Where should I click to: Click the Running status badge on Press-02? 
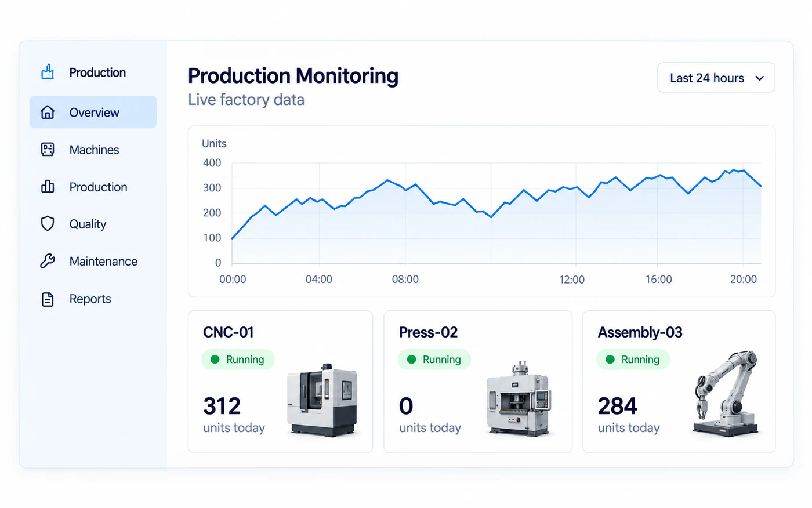coord(434,360)
